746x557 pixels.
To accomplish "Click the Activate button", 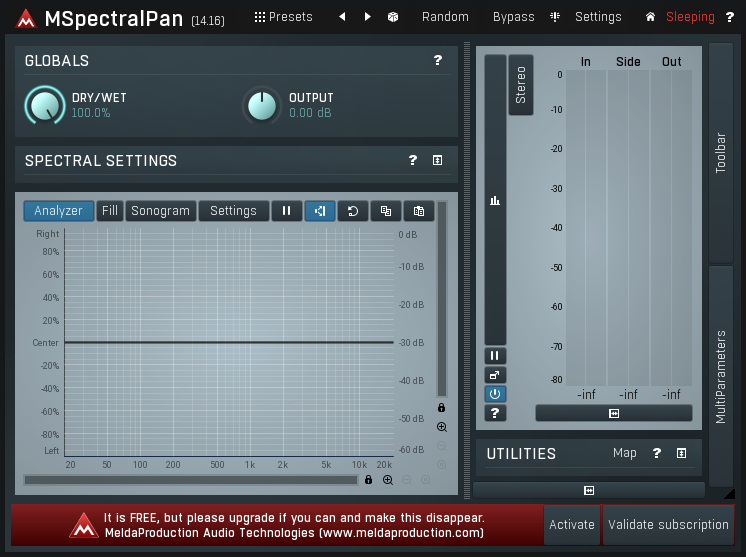I will (x=572, y=525).
